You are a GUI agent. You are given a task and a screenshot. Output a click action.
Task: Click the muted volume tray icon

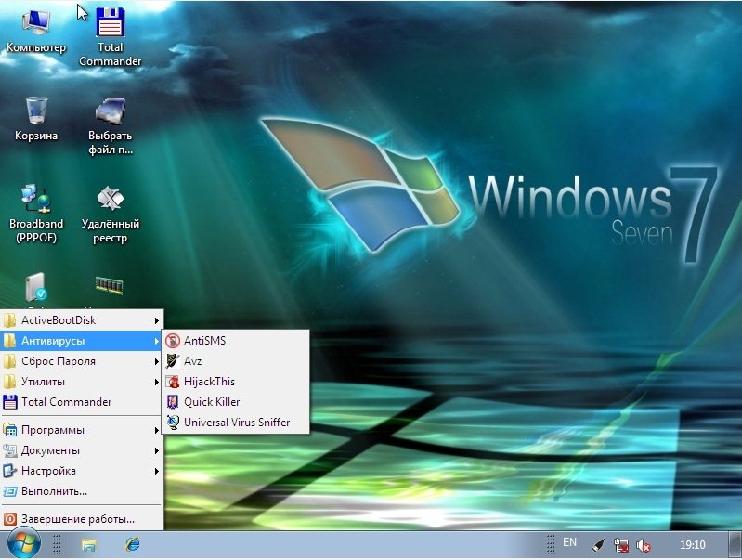pyautogui.click(x=644, y=545)
